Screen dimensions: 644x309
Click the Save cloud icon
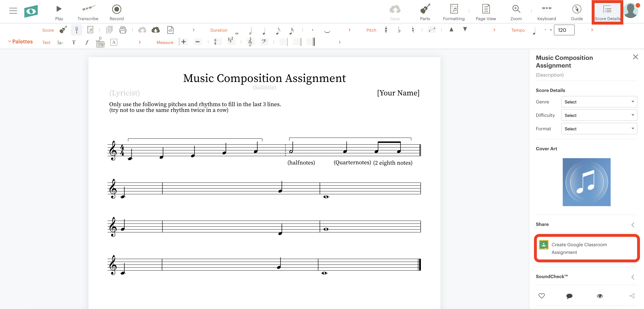(395, 12)
